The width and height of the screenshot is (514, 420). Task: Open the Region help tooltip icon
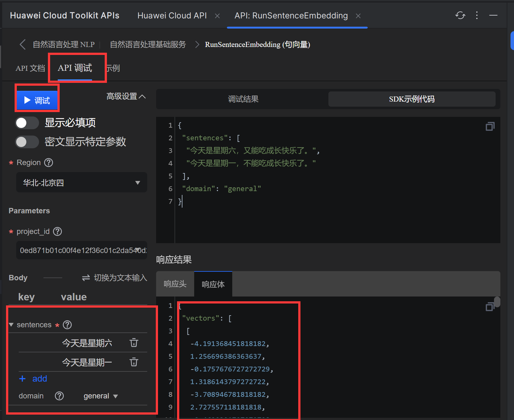pyautogui.click(x=49, y=163)
